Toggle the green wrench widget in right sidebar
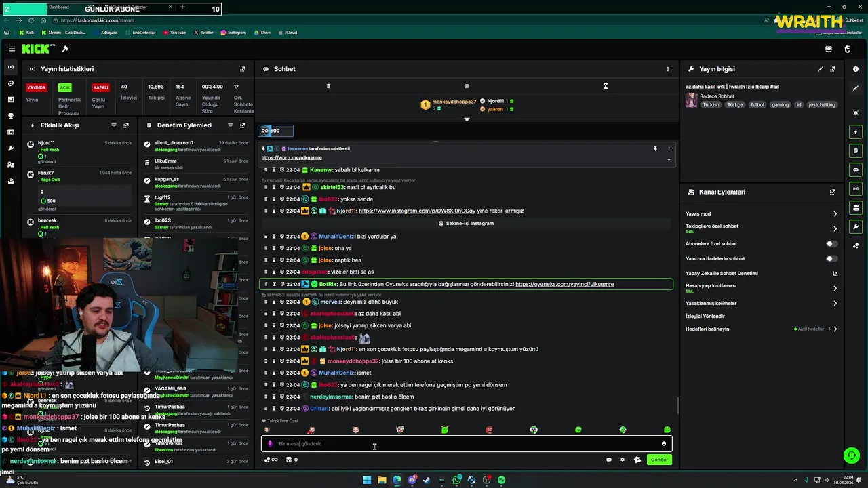The height and width of the screenshot is (488, 868). click(x=856, y=227)
